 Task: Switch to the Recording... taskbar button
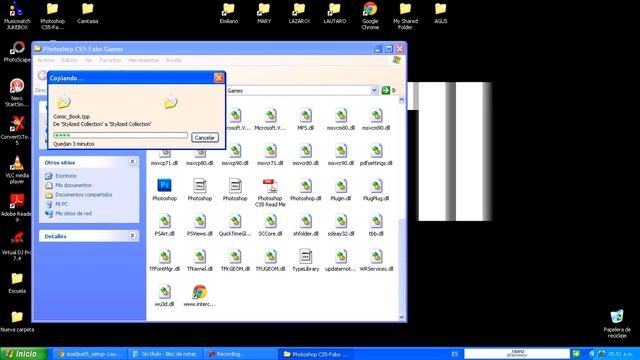(241, 354)
